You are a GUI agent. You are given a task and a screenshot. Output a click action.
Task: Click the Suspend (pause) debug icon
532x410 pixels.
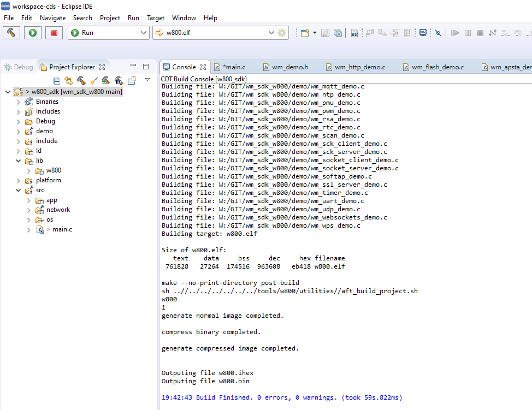point(468,33)
